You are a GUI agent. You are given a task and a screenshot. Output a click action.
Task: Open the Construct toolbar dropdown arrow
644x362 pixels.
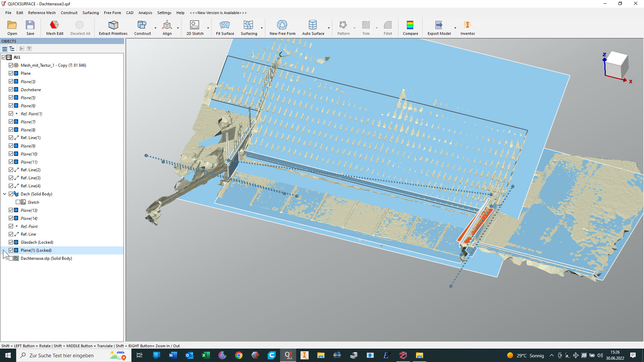click(155, 28)
